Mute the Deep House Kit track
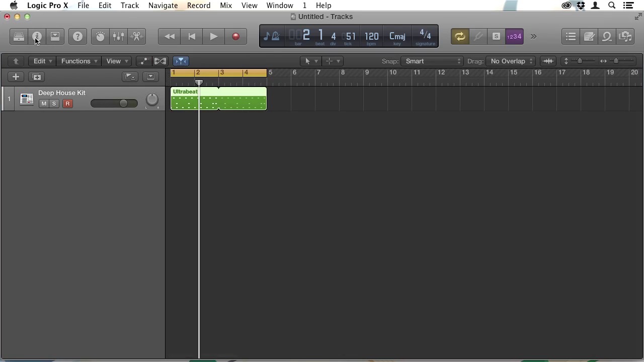The width and height of the screenshot is (644, 362). tap(44, 104)
